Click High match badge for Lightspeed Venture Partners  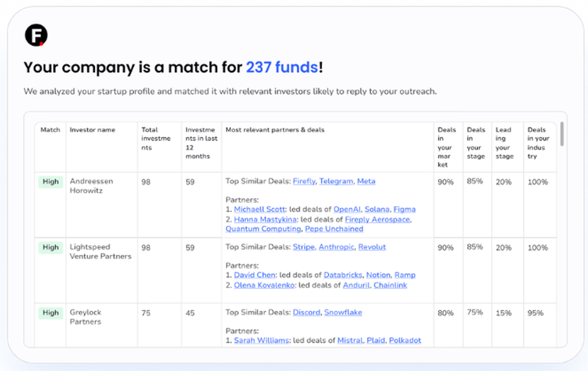click(x=51, y=248)
